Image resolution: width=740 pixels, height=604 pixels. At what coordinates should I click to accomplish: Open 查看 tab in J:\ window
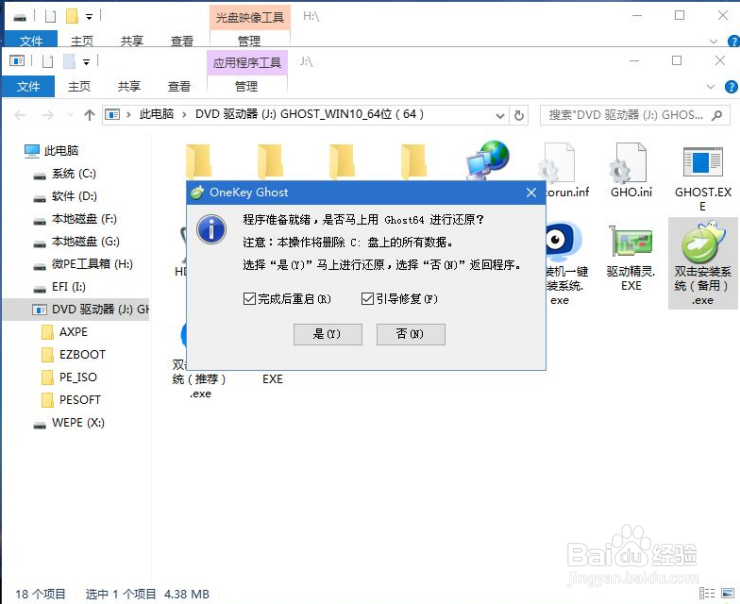(x=179, y=86)
